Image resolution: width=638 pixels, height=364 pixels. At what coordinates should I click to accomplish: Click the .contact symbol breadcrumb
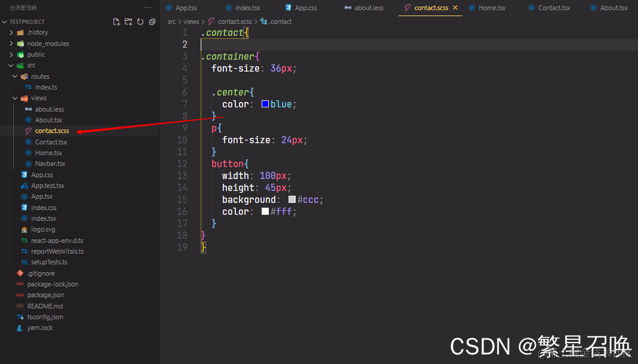pyautogui.click(x=280, y=21)
